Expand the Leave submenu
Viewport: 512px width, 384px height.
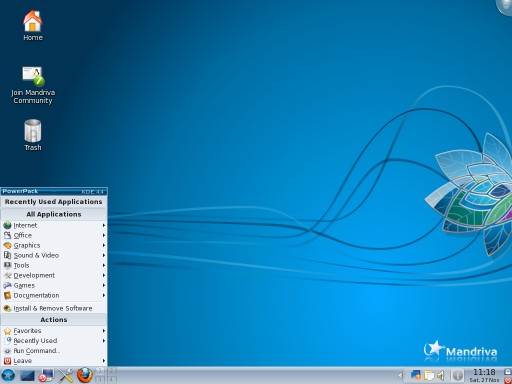[54, 361]
